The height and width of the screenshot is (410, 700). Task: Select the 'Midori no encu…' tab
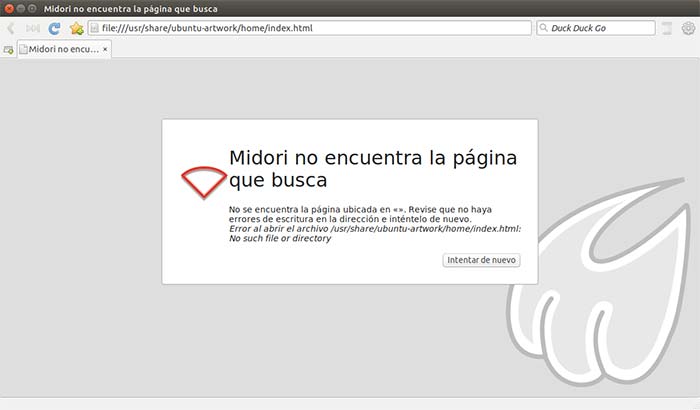(x=64, y=49)
